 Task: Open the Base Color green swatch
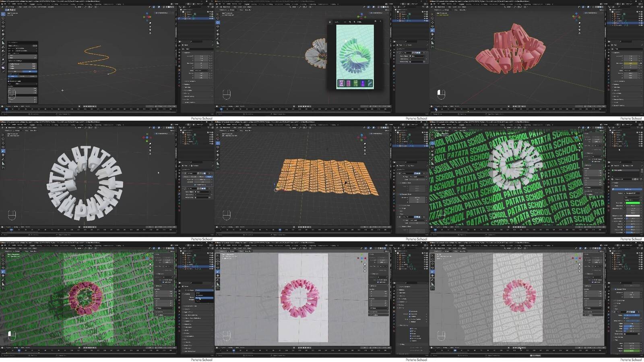632,203
